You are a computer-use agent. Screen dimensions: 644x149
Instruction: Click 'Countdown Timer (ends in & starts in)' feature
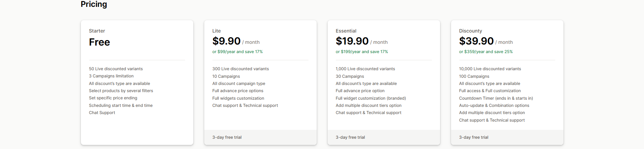click(x=496, y=98)
